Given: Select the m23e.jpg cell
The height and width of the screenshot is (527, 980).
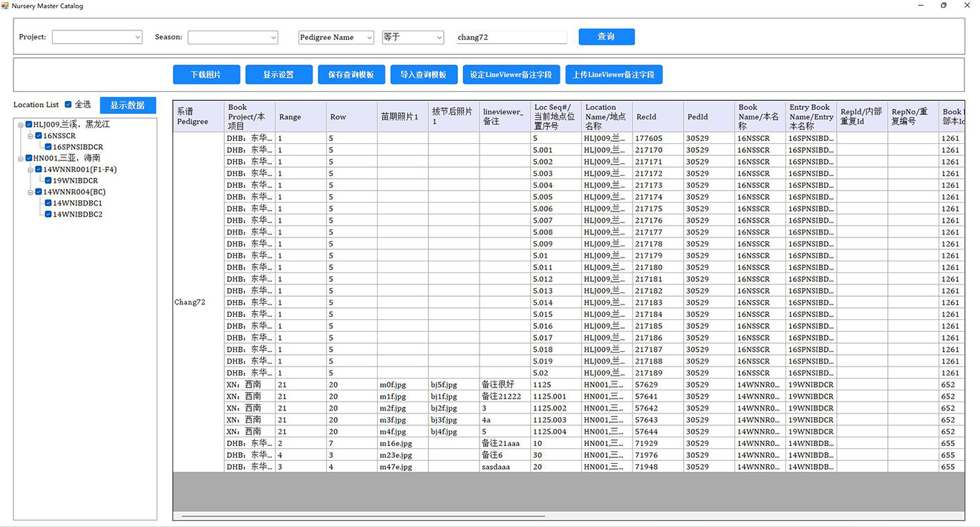Looking at the screenshot, I should [x=403, y=455].
